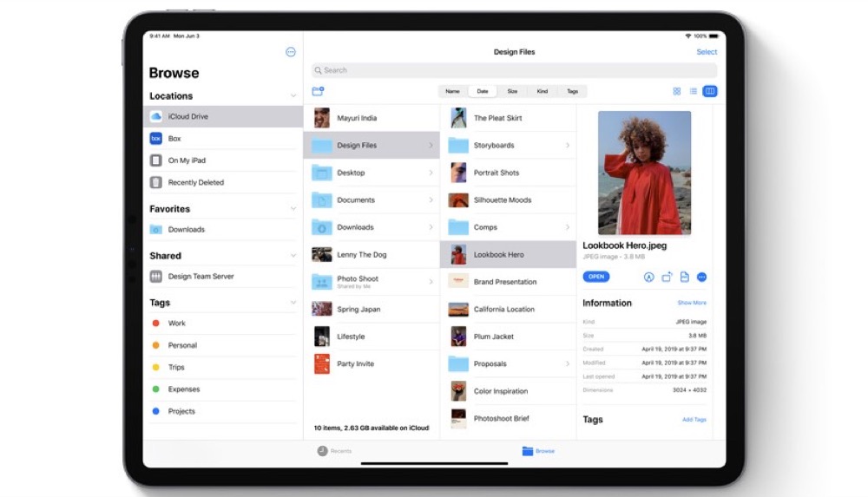The height and width of the screenshot is (497, 868).
Task: Select the iCloud Drive location
Action: pos(223,117)
